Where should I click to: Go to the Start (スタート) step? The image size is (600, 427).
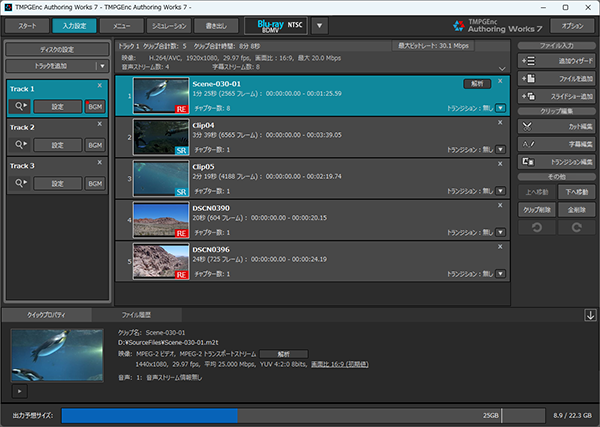(27, 26)
